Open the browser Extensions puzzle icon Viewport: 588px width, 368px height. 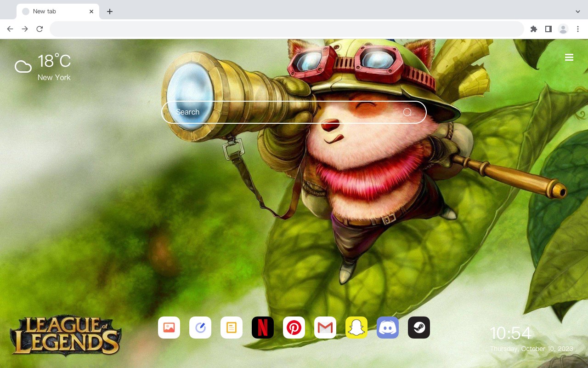click(533, 29)
